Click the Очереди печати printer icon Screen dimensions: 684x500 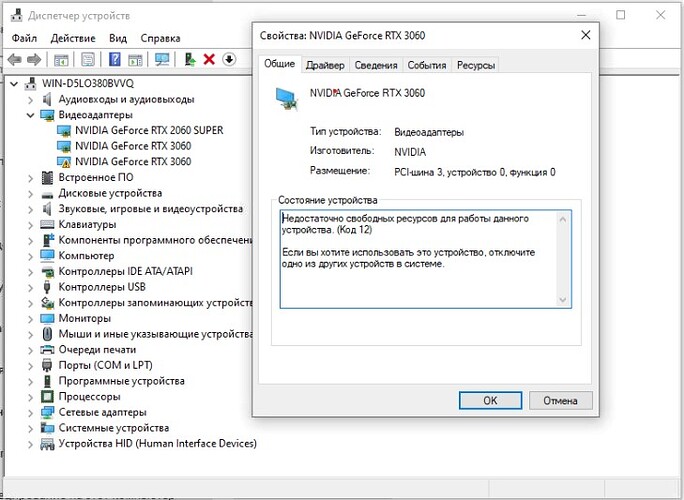47,349
